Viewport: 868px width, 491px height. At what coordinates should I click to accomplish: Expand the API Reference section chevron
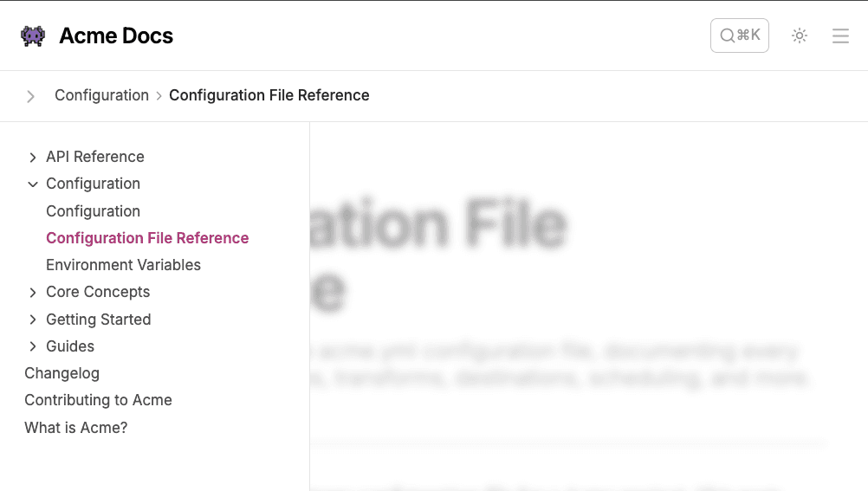tap(33, 158)
